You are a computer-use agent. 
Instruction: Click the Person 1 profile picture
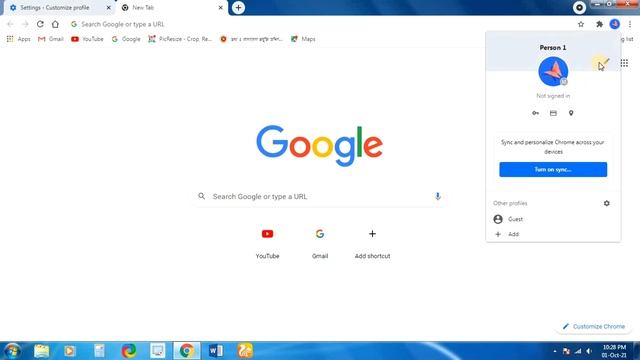tap(553, 71)
